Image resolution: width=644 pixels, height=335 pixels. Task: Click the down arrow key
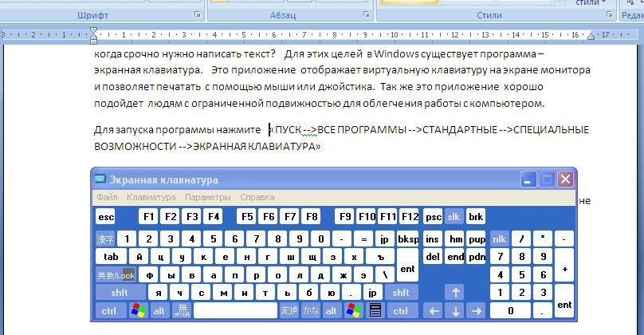455,311
